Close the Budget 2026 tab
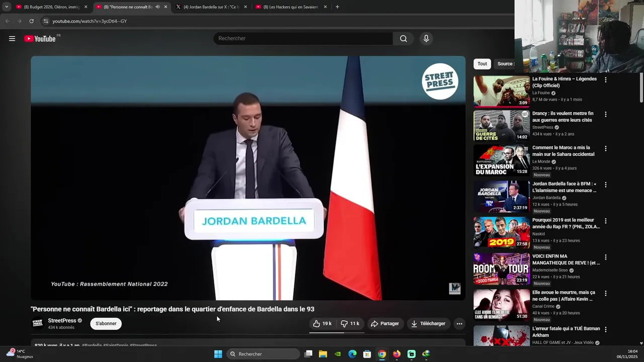Screen dimensions: 644x362 pyautogui.click(x=86, y=7)
